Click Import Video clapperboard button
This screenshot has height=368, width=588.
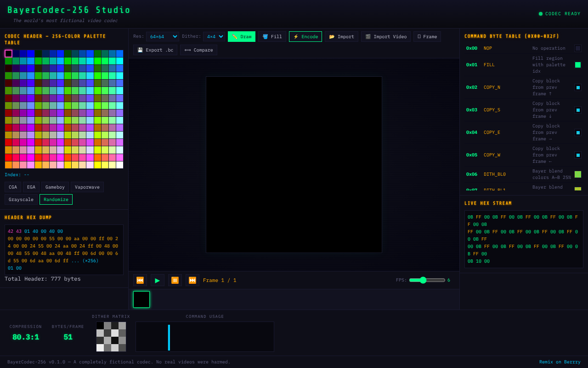click(x=386, y=37)
